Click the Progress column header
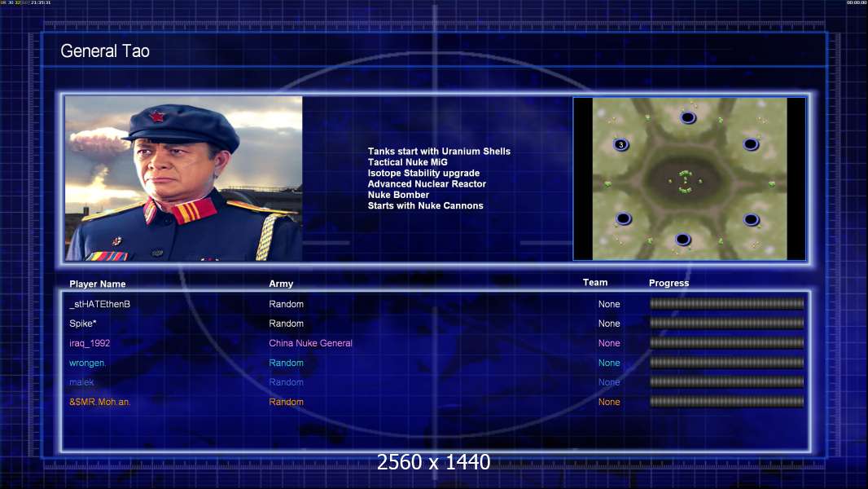This screenshot has width=868, height=489. coord(669,283)
